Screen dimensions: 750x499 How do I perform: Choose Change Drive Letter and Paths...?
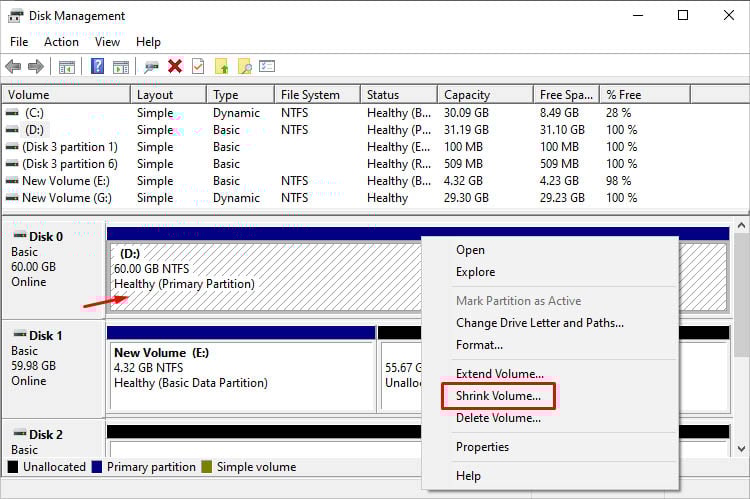click(539, 323)
